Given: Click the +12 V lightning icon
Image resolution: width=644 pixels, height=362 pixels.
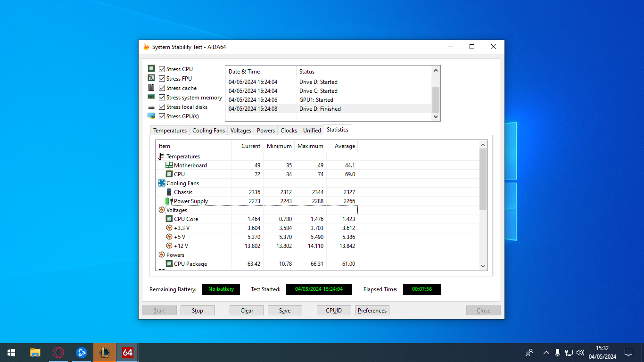Looking at the screenshot, I should tap(169, 246).
